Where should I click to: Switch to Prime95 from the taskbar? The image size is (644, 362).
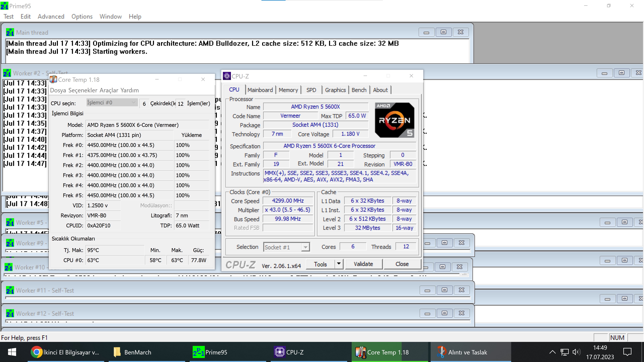pos(228,352)
